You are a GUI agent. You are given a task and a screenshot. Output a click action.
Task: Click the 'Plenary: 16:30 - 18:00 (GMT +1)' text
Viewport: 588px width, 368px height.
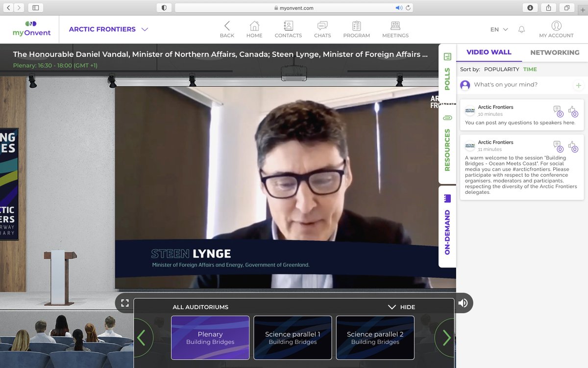pyautogui.click(x=55, y=65)
